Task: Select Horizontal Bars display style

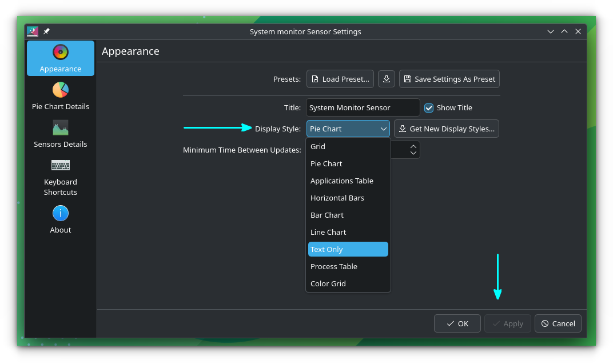Action: click(337, 198)
